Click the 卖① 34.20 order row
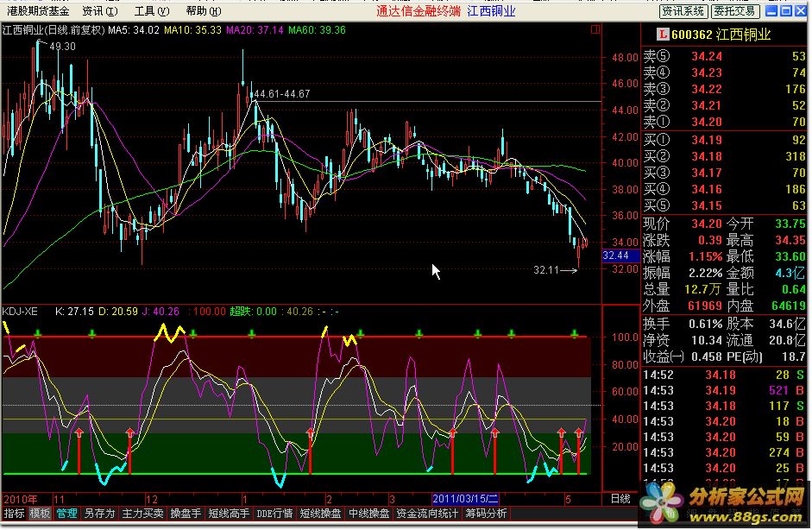This screenshot has height=530, width=812. [724, 122]
